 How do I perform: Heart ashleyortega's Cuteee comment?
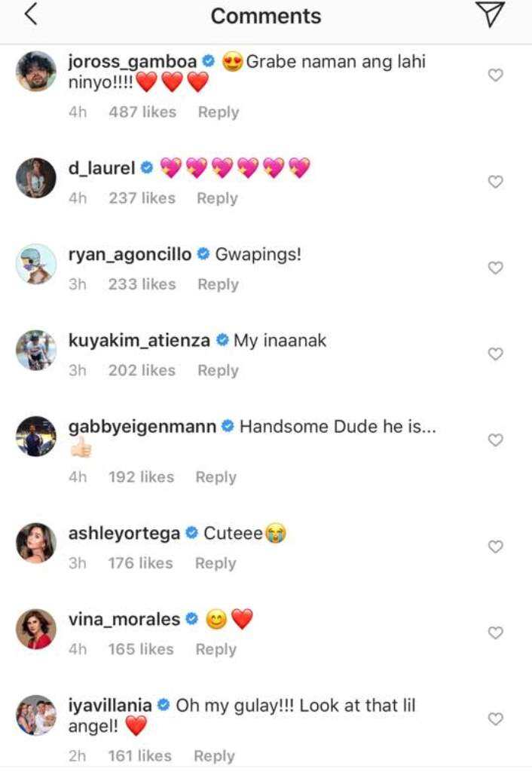coord(496,547)
